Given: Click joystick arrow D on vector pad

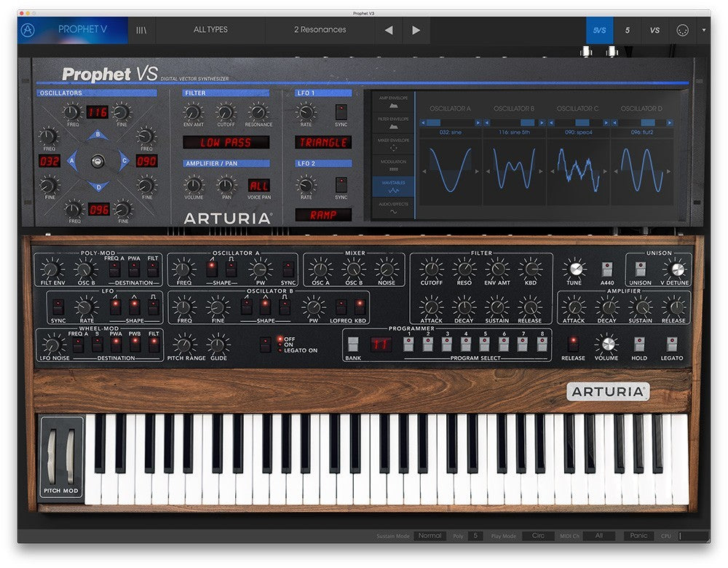Looking at the screenshot, I should tap(98, 186).
